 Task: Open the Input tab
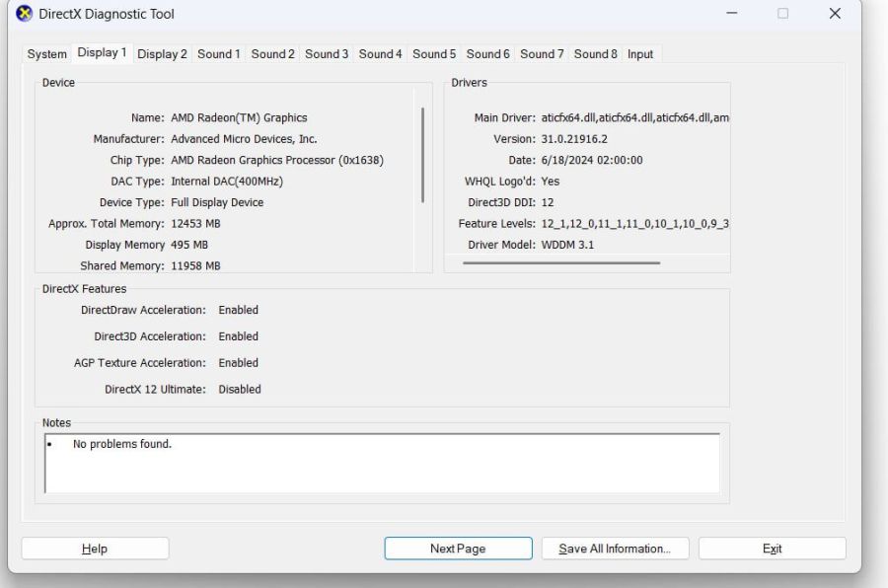pyautogui.click(x=640, y=54)
